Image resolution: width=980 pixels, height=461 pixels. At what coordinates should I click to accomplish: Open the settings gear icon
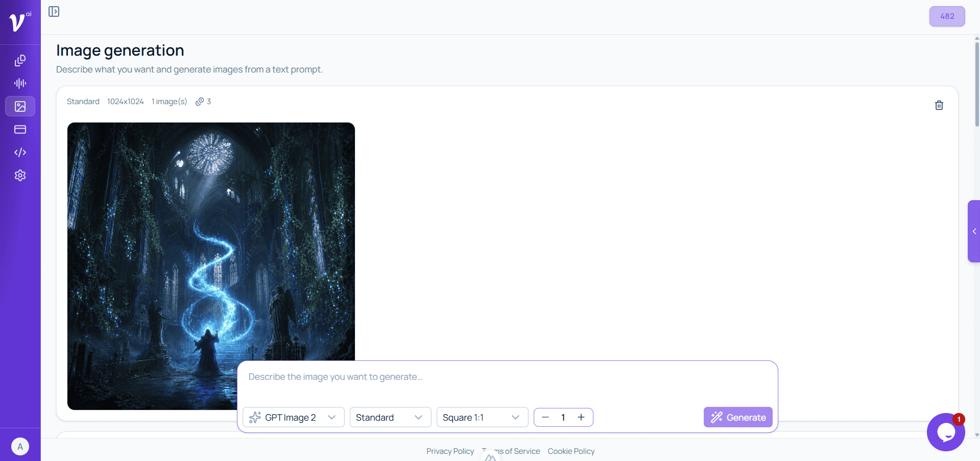tap(20, 175)
